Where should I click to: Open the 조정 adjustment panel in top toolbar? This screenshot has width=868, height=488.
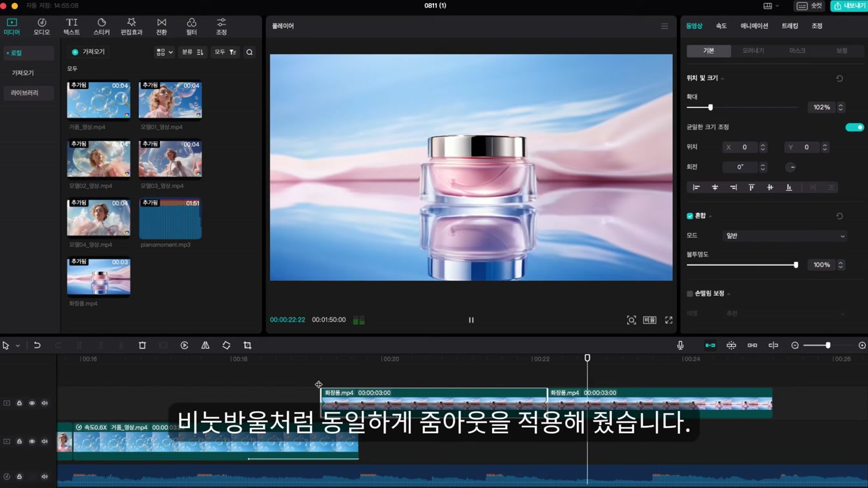coord(222,26)
